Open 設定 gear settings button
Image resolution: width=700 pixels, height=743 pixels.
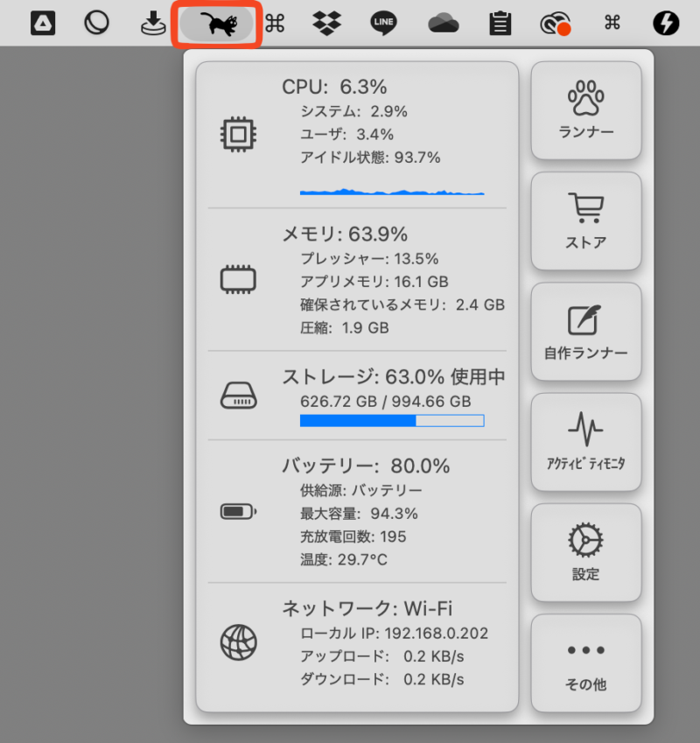(x=585, y=551)
